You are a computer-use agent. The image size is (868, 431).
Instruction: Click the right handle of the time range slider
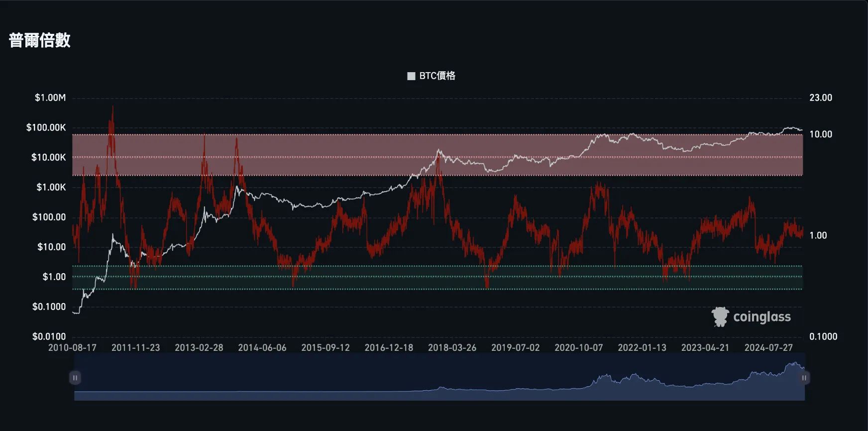[x=804, y=378]
